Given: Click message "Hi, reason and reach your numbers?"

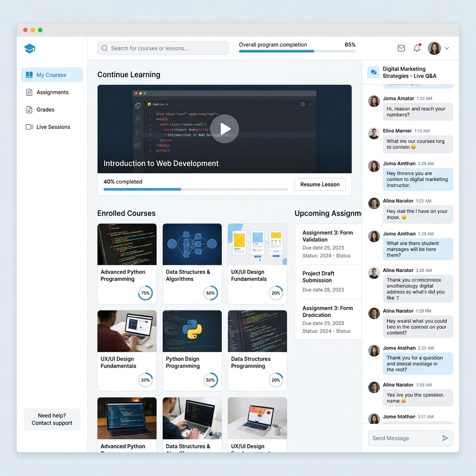Looking at the screenshot, I should pyautogui.click(x=418, y=112).
